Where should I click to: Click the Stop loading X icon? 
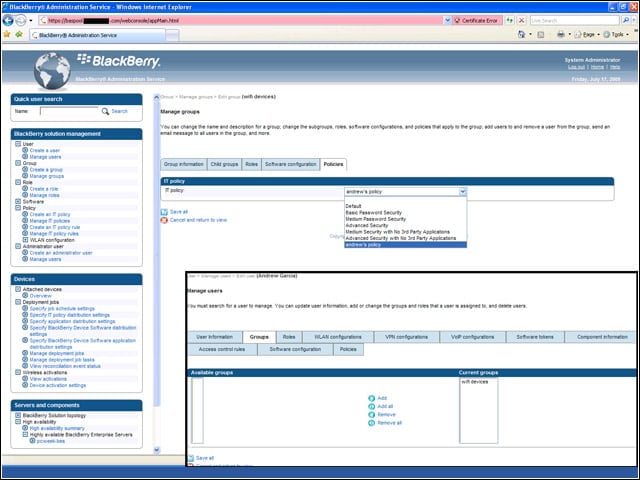522,20
